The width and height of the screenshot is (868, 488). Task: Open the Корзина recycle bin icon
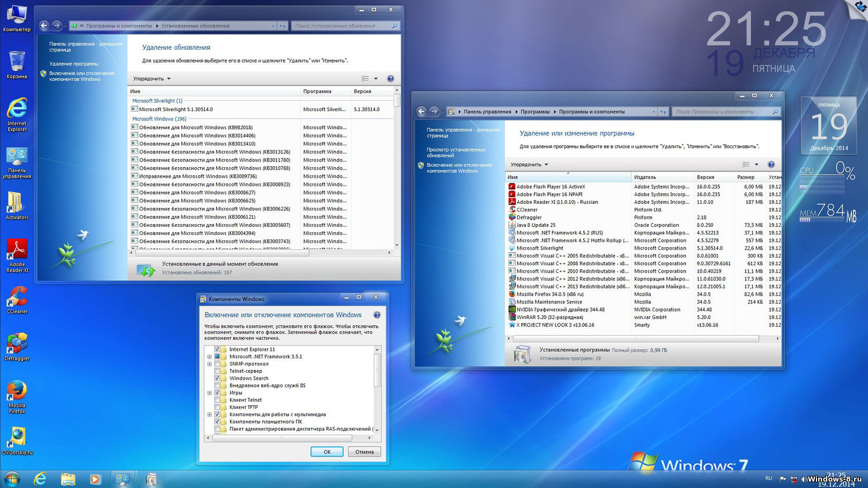pyautogui.click(x=17, y=65)
